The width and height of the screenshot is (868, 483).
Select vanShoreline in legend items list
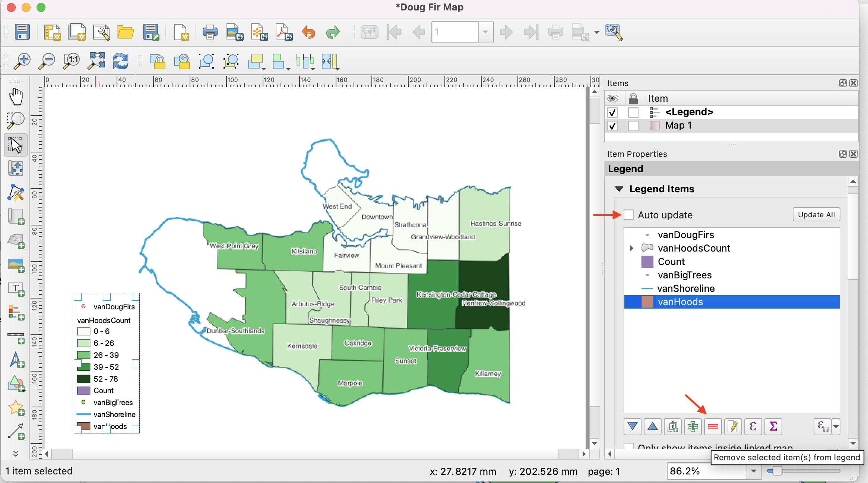pos(685,288)
